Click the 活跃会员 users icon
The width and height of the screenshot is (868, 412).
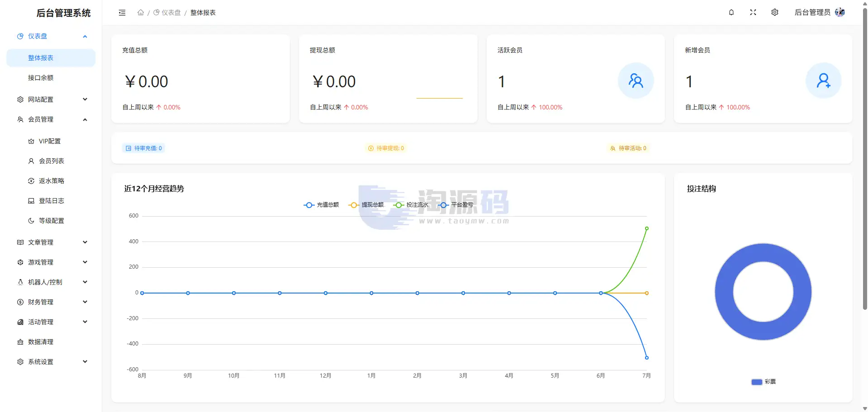(x=636, y=81)
